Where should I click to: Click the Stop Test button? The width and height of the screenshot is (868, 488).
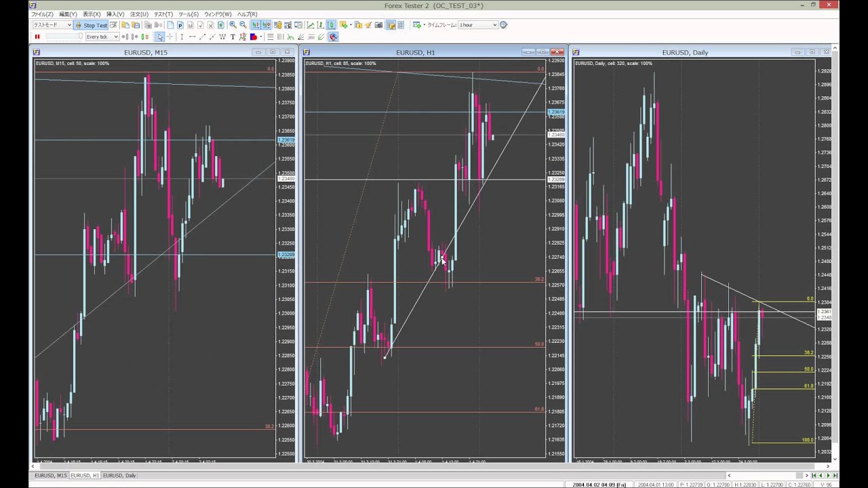click(91, 25)
